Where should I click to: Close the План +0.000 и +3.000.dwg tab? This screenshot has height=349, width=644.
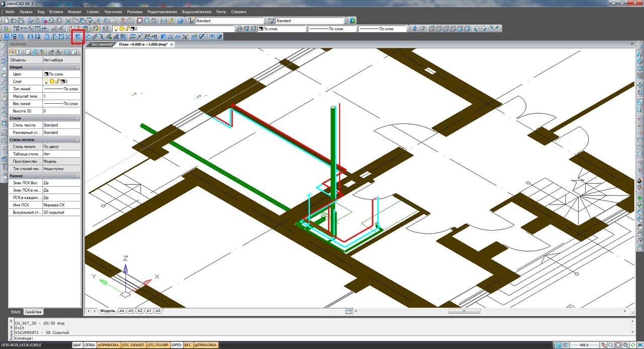pyautogui.click(x=172, y=44)
